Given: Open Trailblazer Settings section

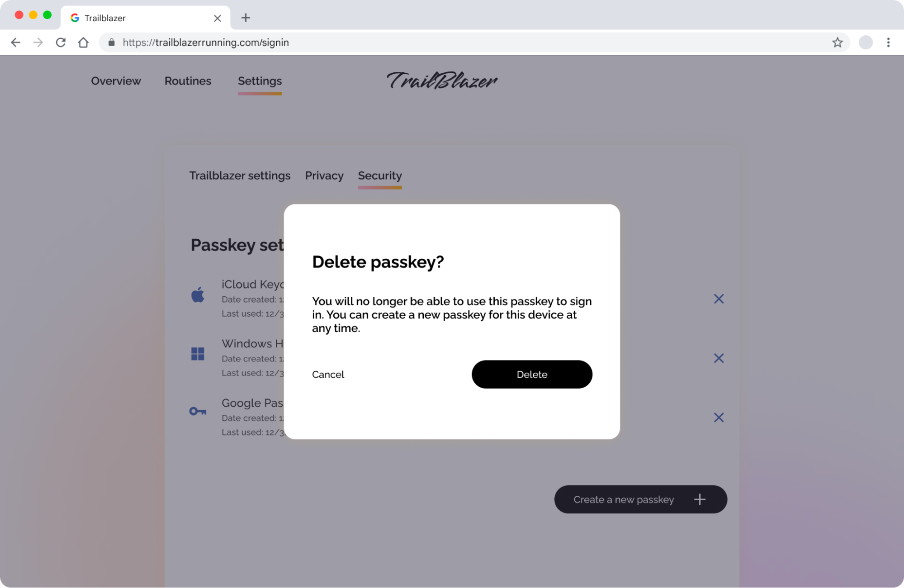Looking at the screenshot, I should point(240,175).
